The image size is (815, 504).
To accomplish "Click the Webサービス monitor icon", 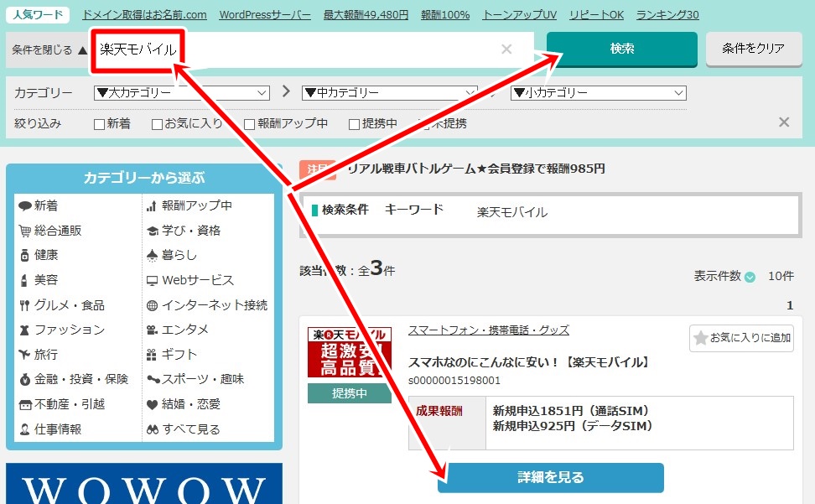I will (152, 281).
